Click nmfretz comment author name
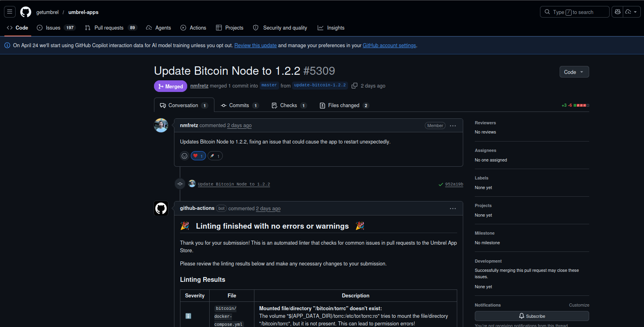 pyautogui.click(x=189, y=126)
